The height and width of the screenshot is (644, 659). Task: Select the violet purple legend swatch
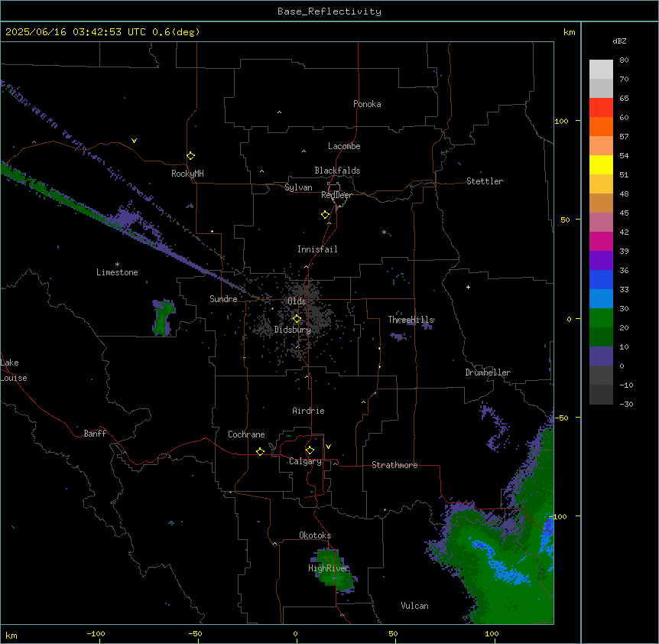[x=601, y=260]
